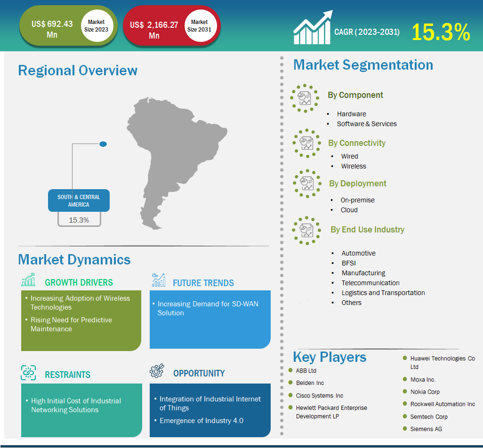The height and width of the screenshot is (448, 483).
Task: Click the By Connectivity pie chart icon
Action: click(x=306, y=144)
